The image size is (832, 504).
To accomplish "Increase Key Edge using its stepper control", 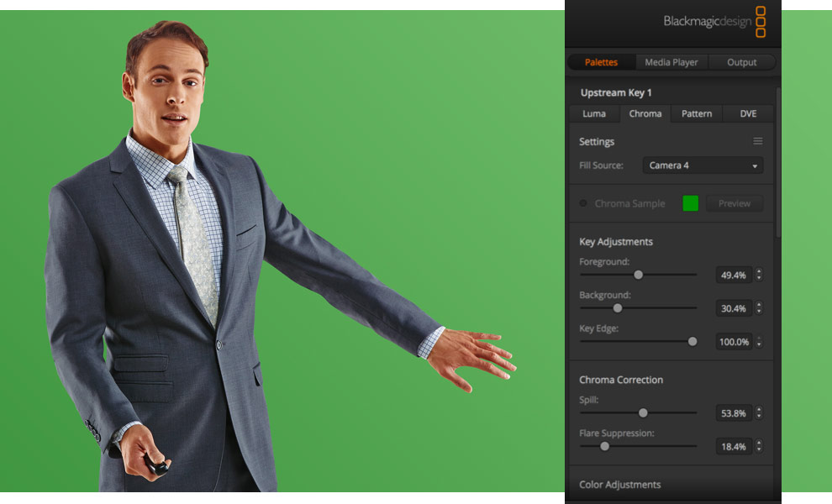I will click(x=759, y=339).
